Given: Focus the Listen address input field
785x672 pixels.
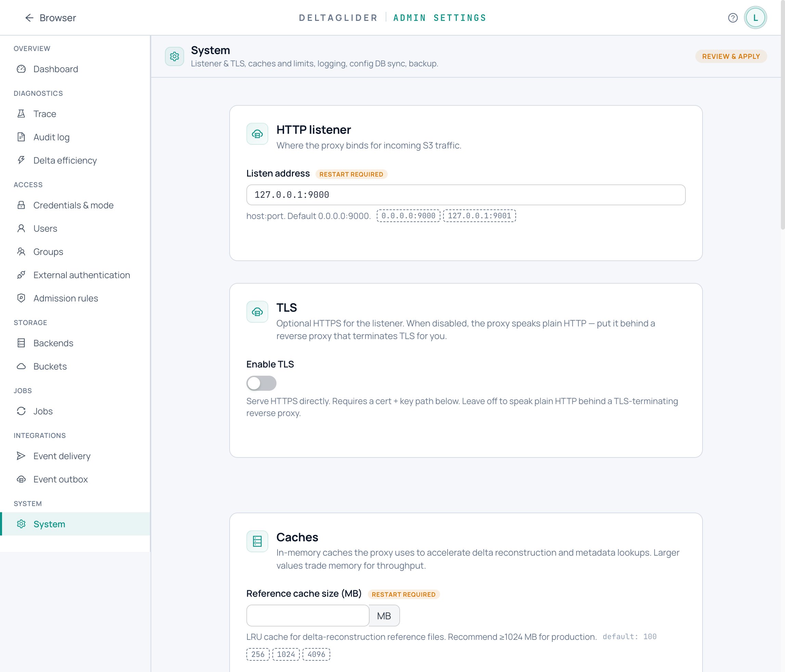Looking at the screenshot, I should coord(466,195).
